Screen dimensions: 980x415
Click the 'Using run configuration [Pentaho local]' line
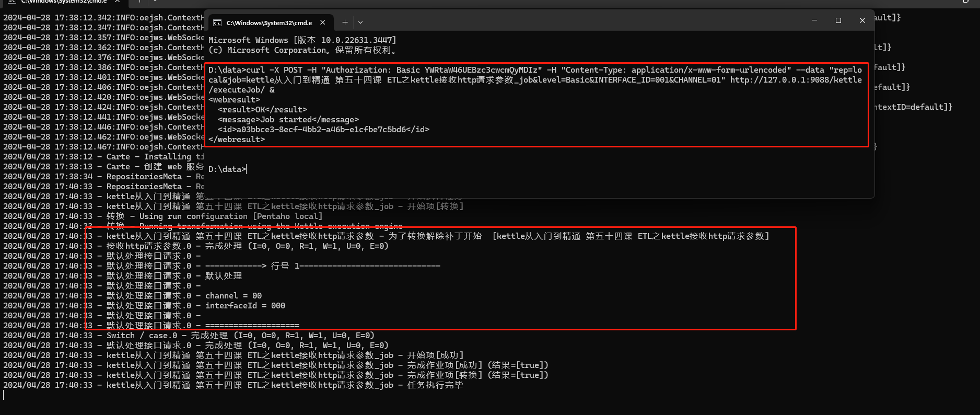163,216
